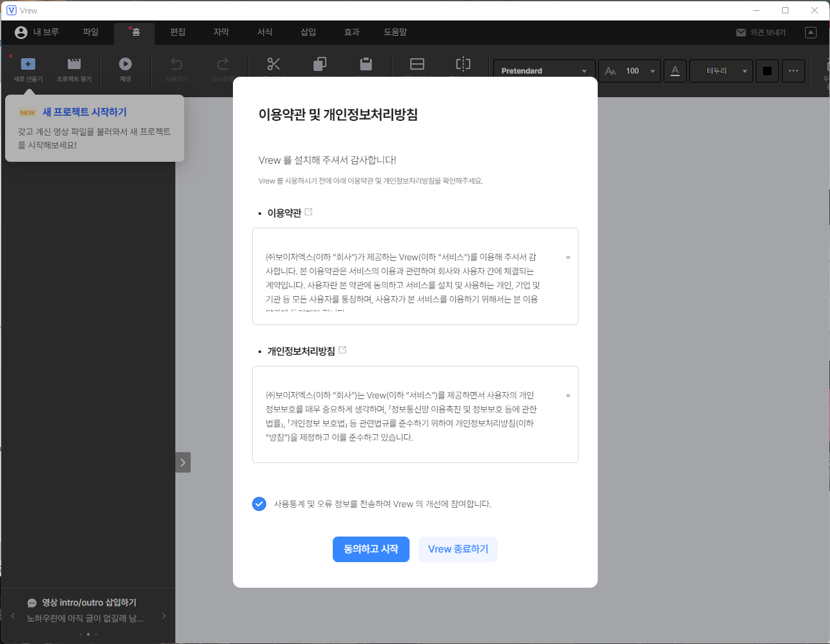Open the 의견 보내기 feedback envelope icon

point(742,32)
